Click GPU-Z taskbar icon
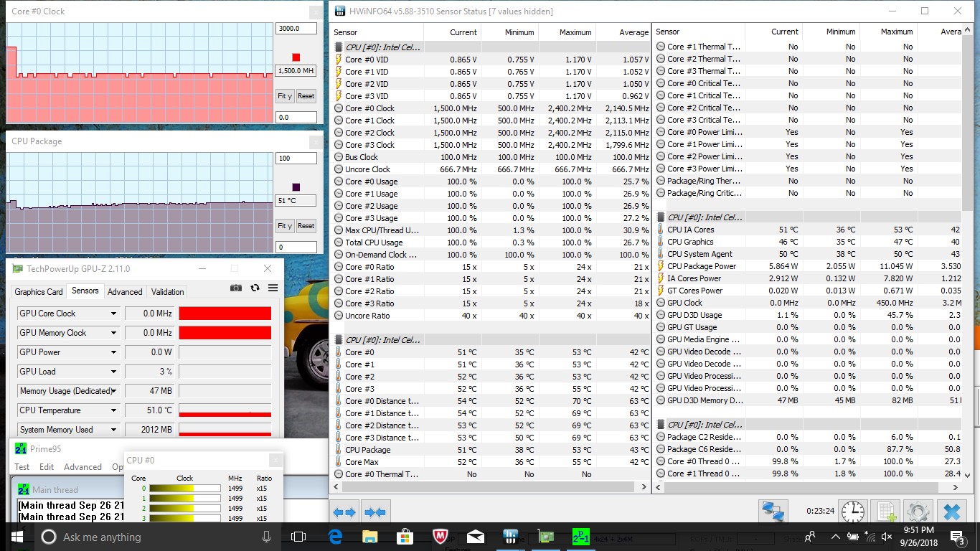The image size is (980, 551). tap(546, 537)
